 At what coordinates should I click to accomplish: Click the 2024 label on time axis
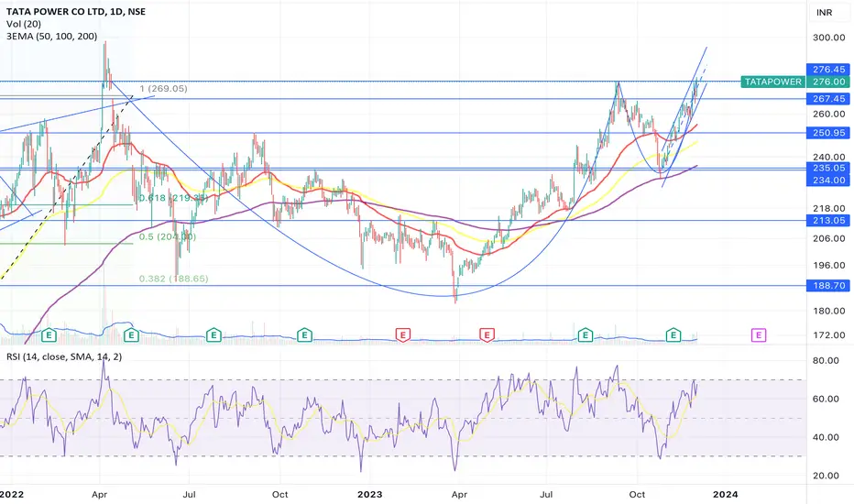726,495
